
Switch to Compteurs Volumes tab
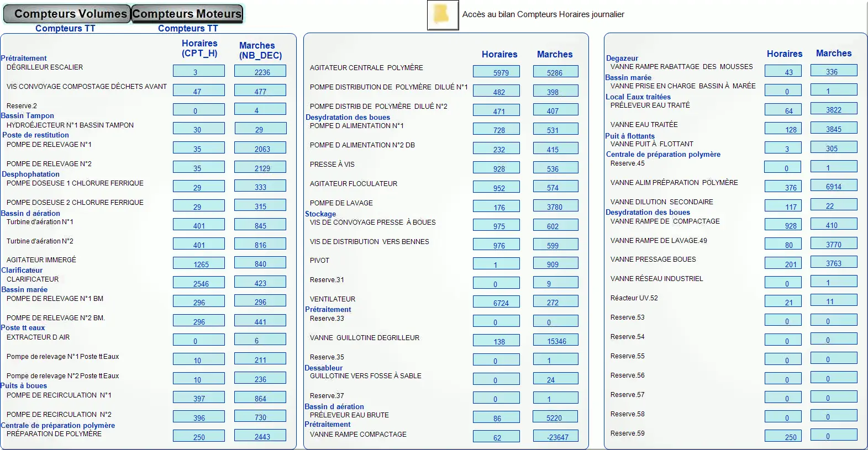tap(67, 14)
